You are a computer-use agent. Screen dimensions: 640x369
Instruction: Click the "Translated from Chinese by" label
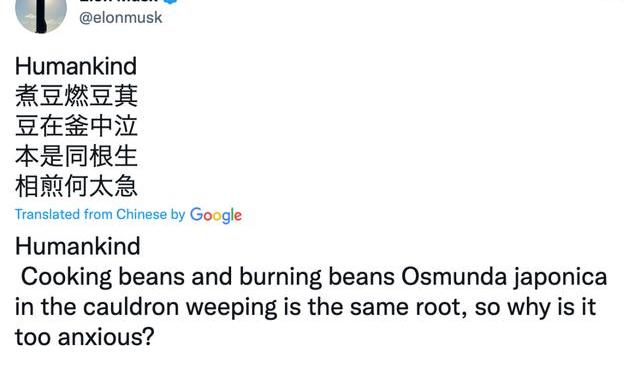click(100, 214)
